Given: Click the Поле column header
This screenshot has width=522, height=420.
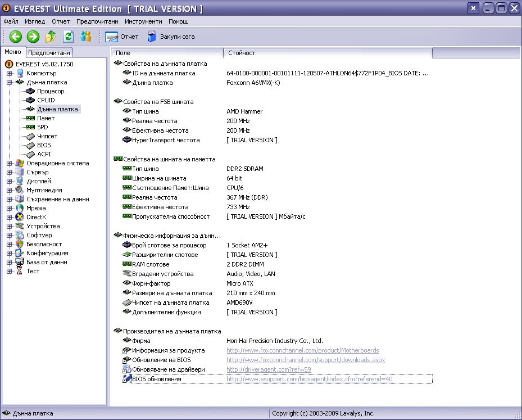Looking at the screenshot, I should 167,53.
